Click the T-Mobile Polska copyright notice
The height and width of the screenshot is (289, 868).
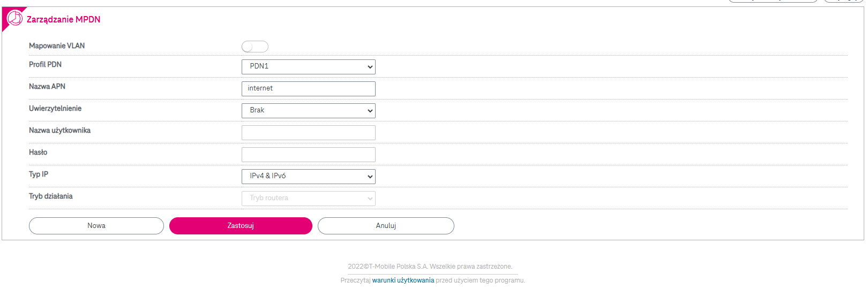[430, 267]
